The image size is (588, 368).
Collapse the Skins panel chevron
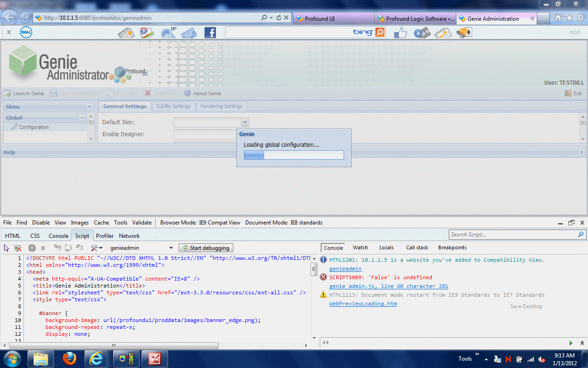(90, 106)
